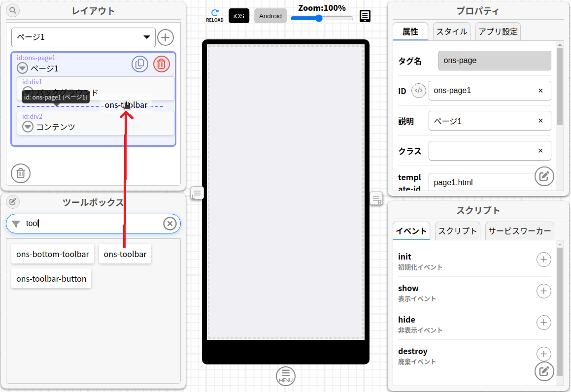Open the layout search magnifier icon
Image resolution: width=571 pixels, height=392 pixels.
(13, 10)
